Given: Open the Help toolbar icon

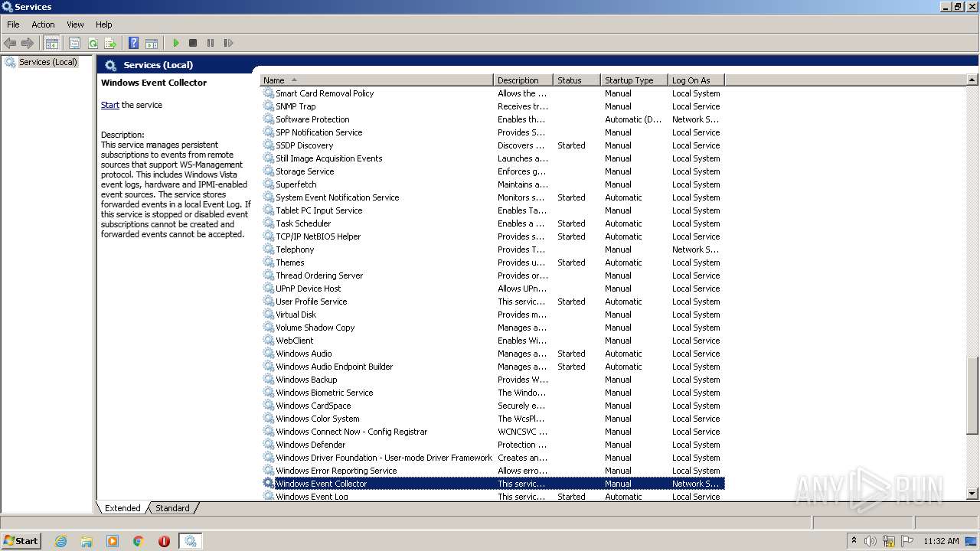Looking at the screenshot, I should click(133, 43).
